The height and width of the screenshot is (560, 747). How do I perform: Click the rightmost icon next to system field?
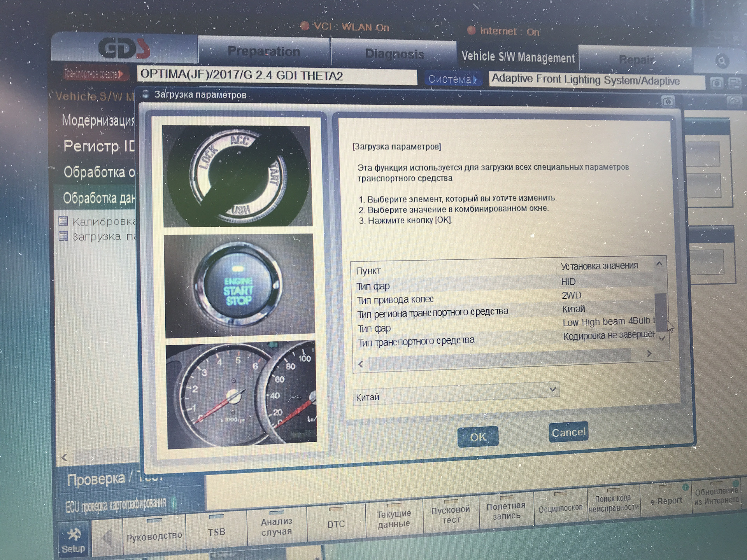click(x=735, y=83)
